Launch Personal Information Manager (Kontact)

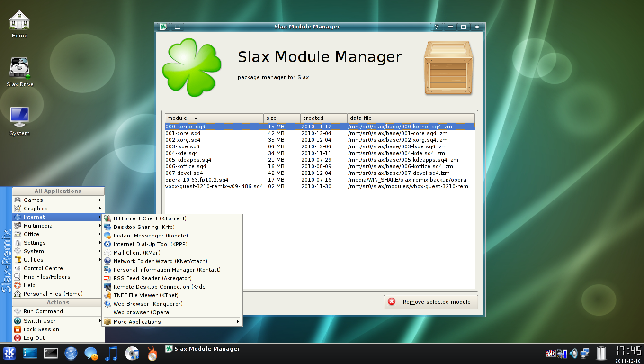172,270
